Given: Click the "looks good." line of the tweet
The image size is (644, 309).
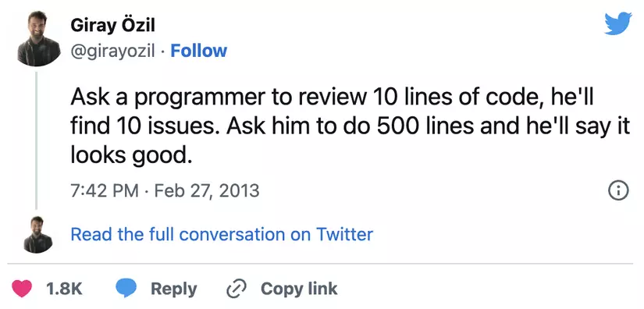Looking at the screenshot, I should click(x=131, y=154).
